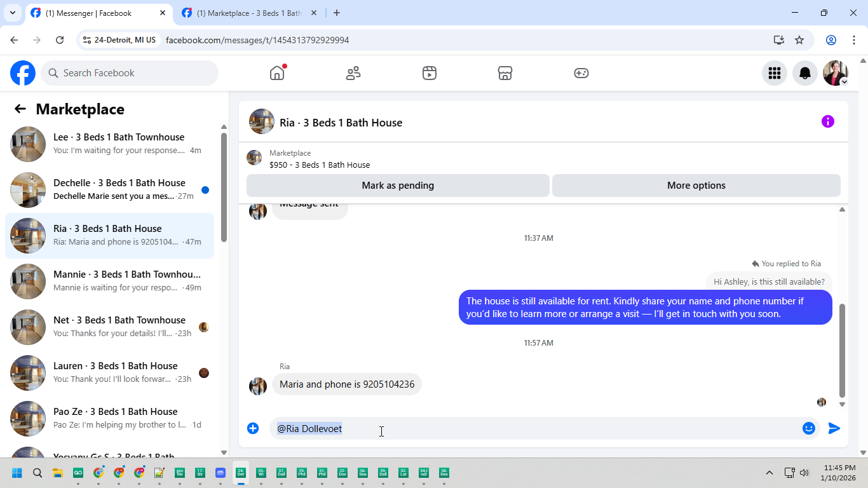Reload the page
Screen dimensions: 868x488
60,40
